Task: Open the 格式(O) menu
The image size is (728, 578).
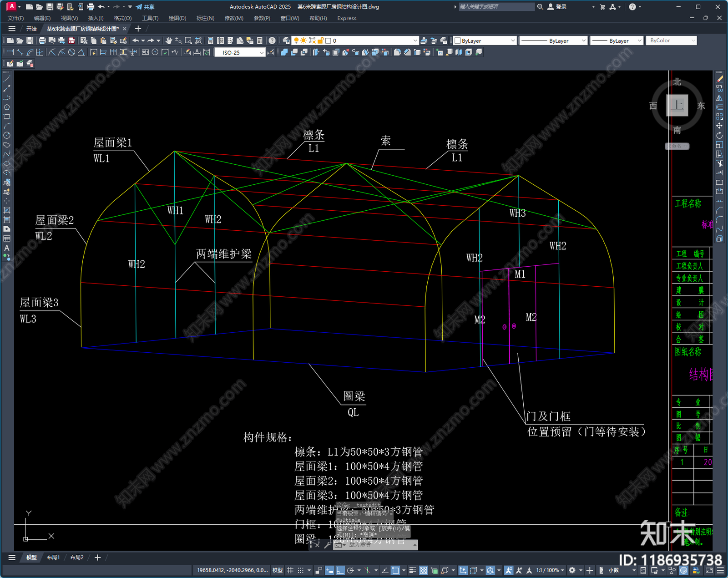Action: click(x=122, y=18)
